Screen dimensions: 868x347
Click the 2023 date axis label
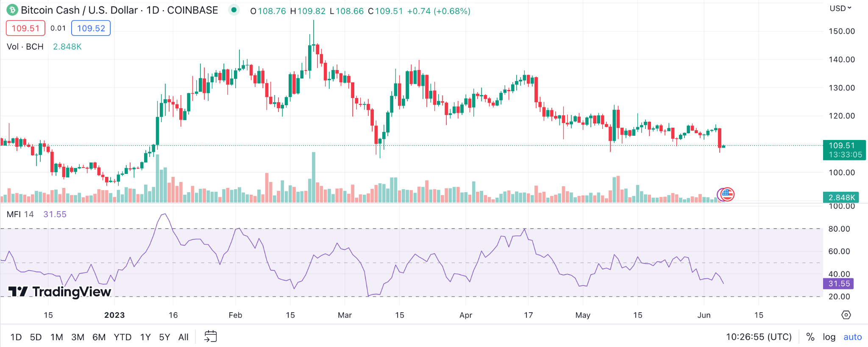[114, 315]
